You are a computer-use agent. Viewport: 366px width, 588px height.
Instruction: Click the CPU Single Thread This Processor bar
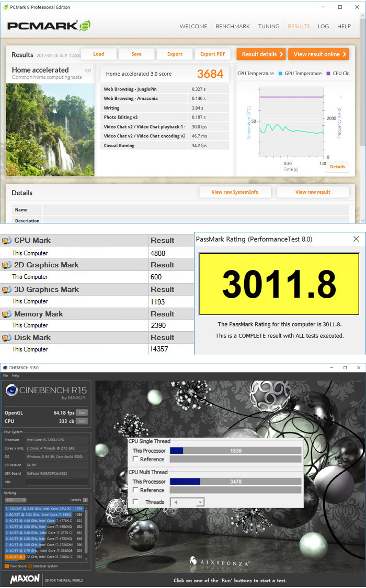(235, 451)
